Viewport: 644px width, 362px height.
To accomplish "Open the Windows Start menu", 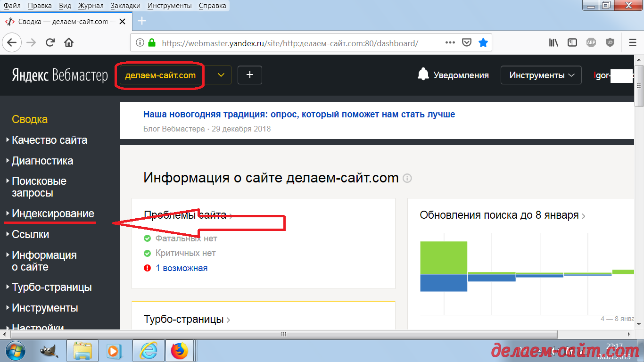I will [16, 351].
